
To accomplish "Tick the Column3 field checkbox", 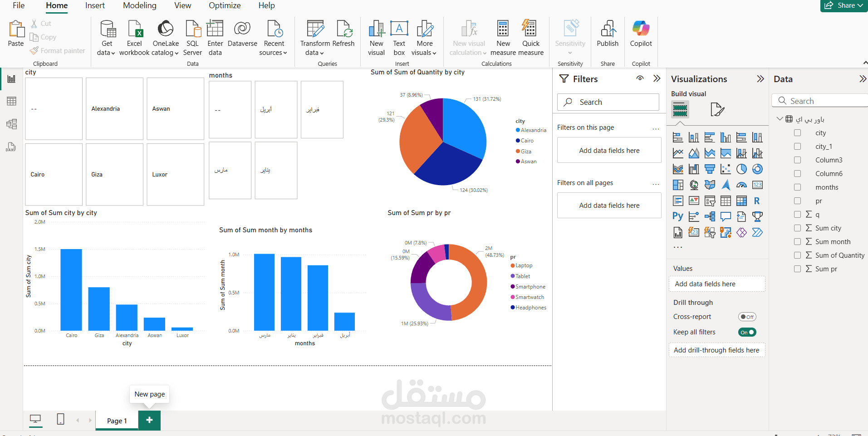I will coord(797,160).
